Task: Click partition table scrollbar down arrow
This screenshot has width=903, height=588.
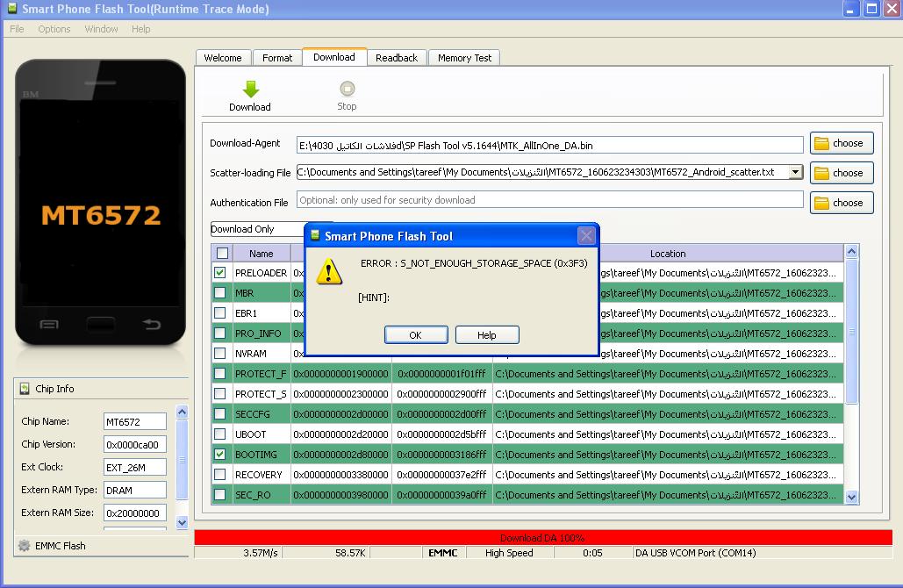Action: (851, 497)
